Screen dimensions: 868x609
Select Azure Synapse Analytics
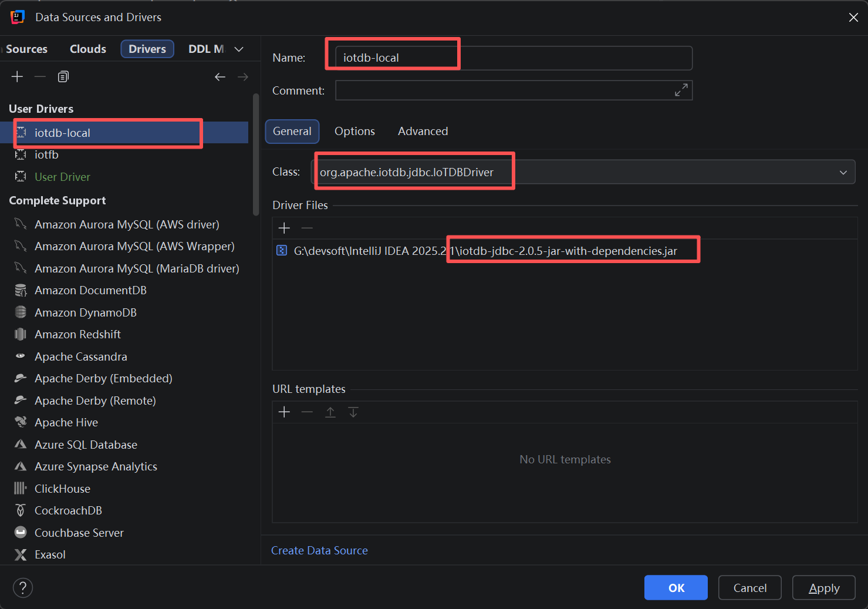pyautogui.click(x=124, y=466)
